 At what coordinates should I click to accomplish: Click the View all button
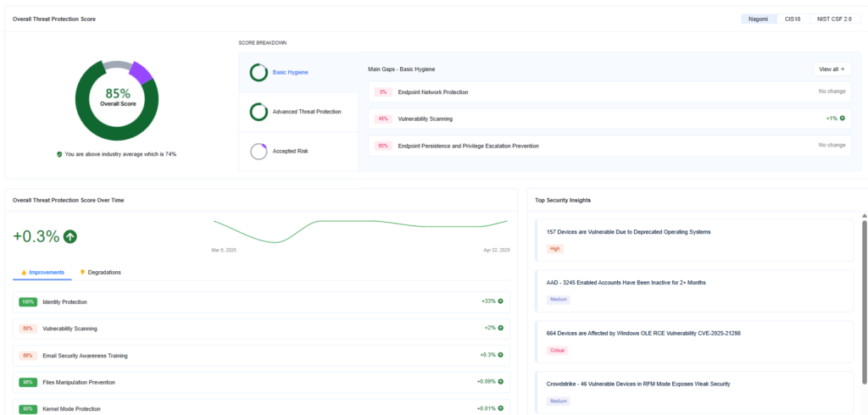pos(832,69)
